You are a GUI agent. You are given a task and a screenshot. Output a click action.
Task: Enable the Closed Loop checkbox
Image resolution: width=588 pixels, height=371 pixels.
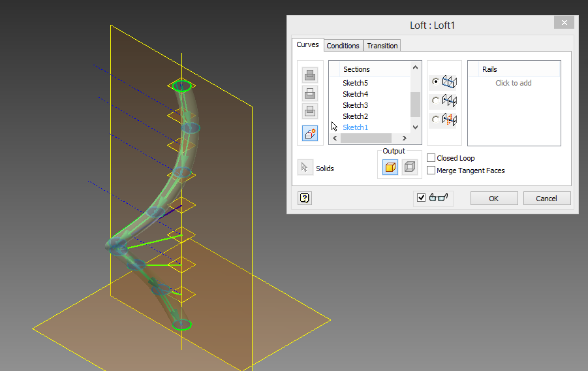click(431, 157)
